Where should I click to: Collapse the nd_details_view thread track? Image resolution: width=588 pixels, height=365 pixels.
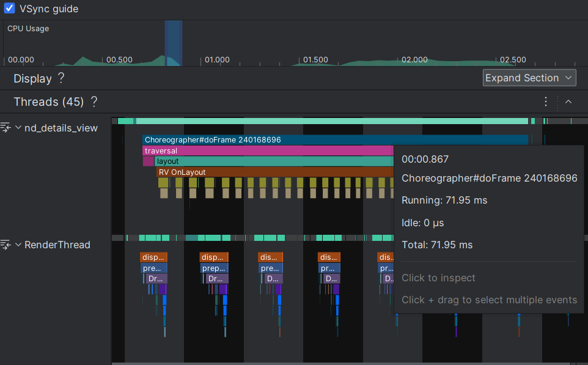point(17,128)
